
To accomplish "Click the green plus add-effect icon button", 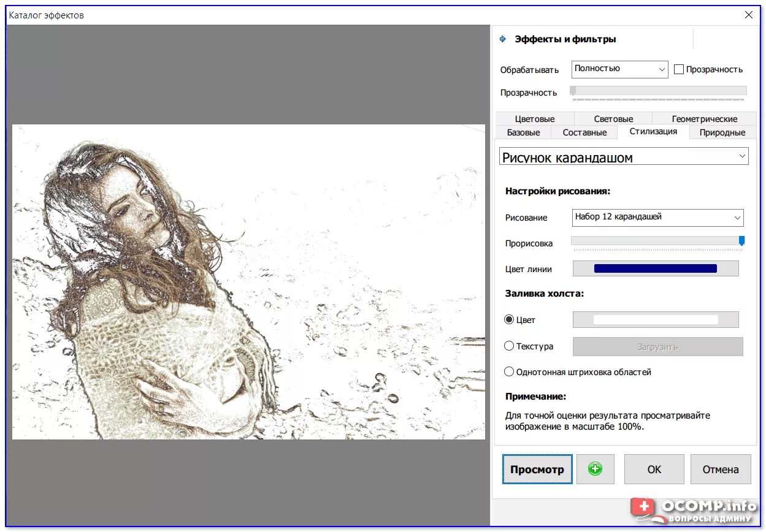I will click(x=595, y=469).
